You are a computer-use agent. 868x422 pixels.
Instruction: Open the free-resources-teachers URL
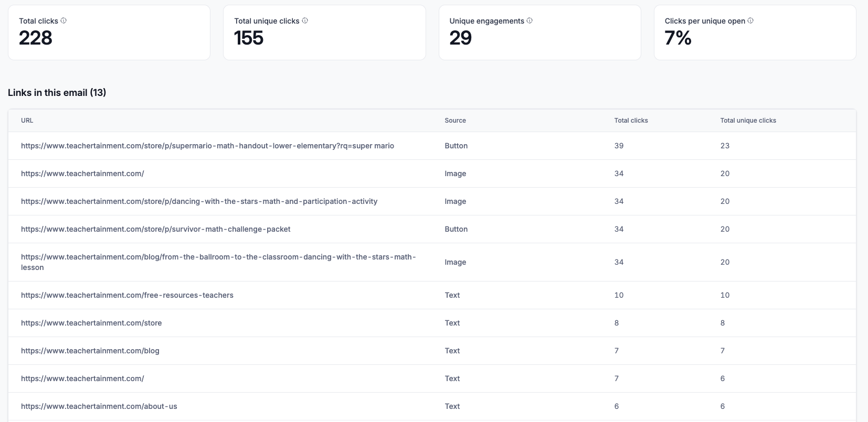127,295
